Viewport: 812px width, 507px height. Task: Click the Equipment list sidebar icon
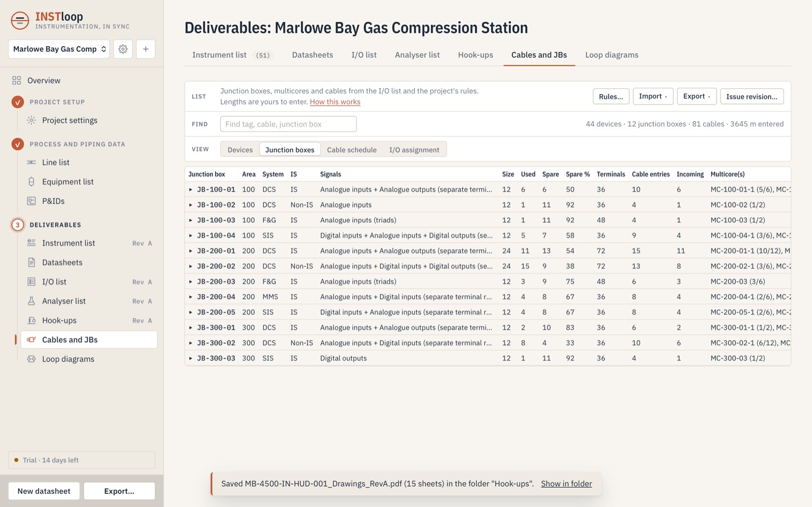coord(31,182)
